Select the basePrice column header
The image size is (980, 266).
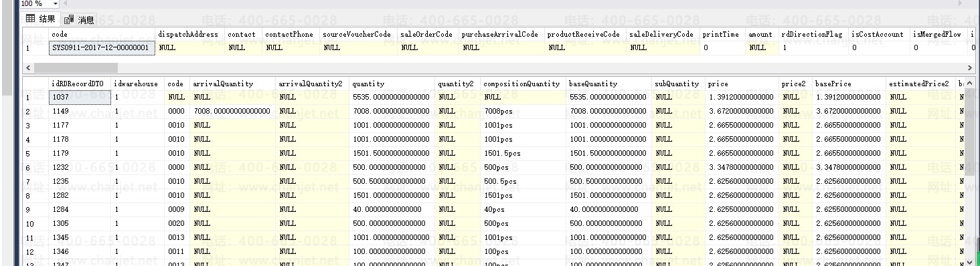point(849,84)
